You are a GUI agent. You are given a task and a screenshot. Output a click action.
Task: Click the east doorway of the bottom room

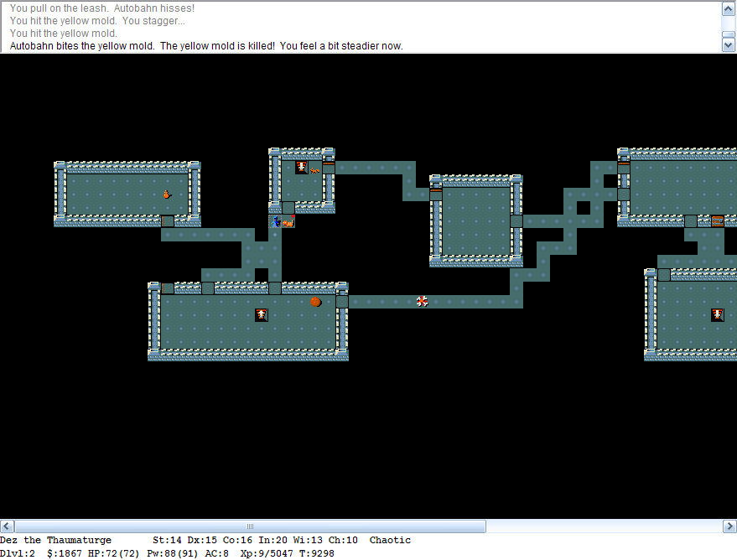[342, 302]
